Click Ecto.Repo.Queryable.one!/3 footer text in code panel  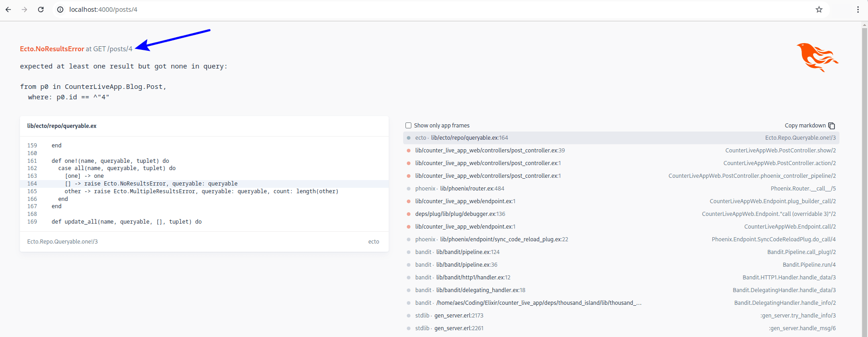[63, 242]
